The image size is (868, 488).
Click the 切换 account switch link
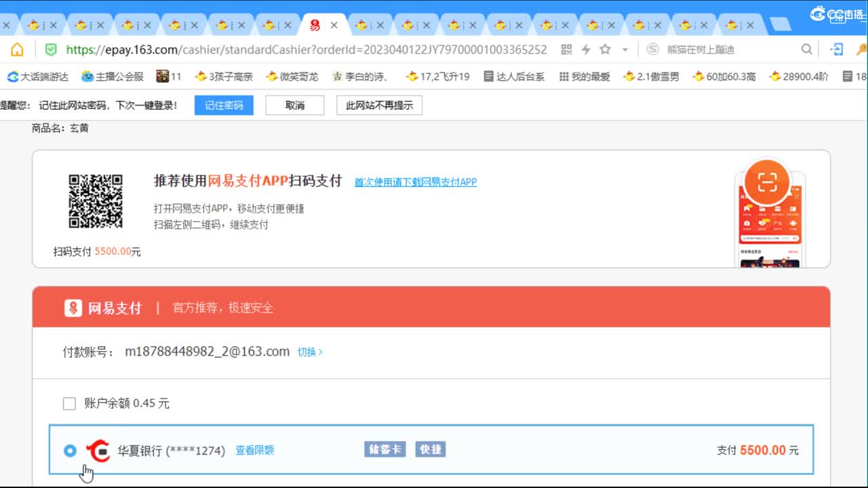[310, 352]
